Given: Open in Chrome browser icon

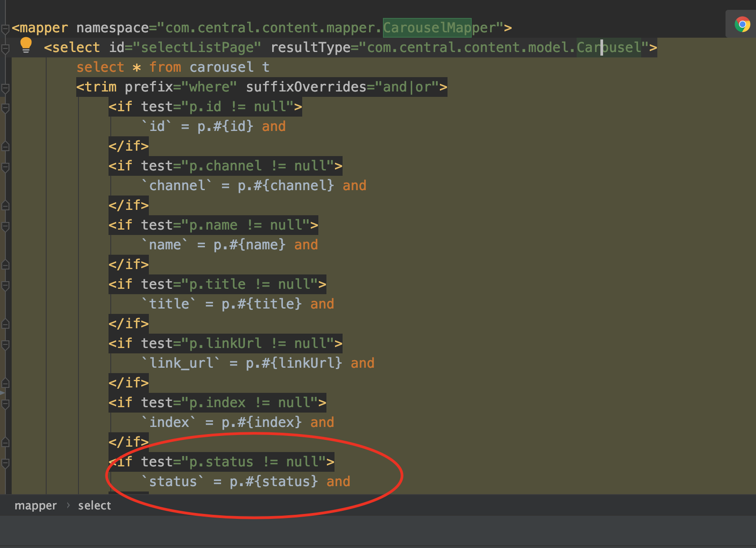Looking at the screenshot, I should [742, 24].
